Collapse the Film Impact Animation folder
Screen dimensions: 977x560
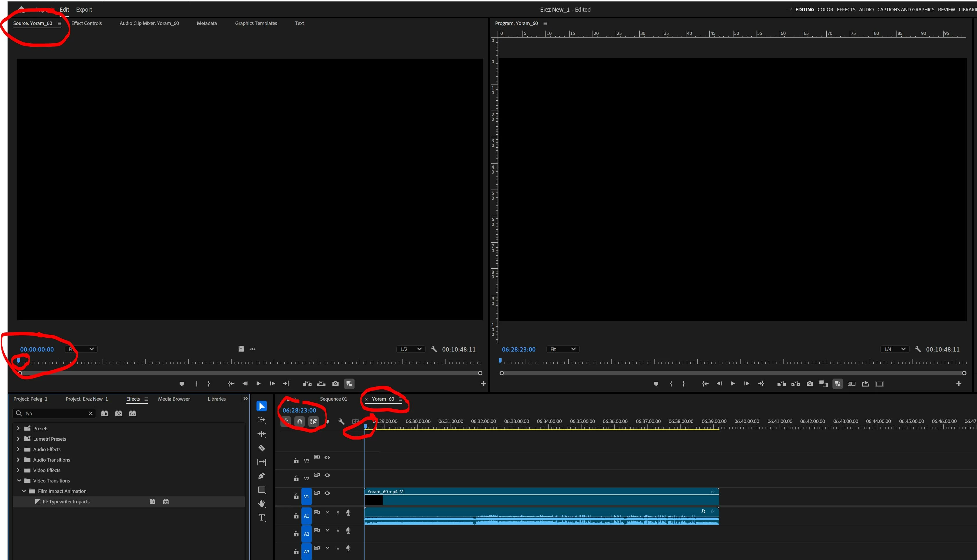point(24,491)
